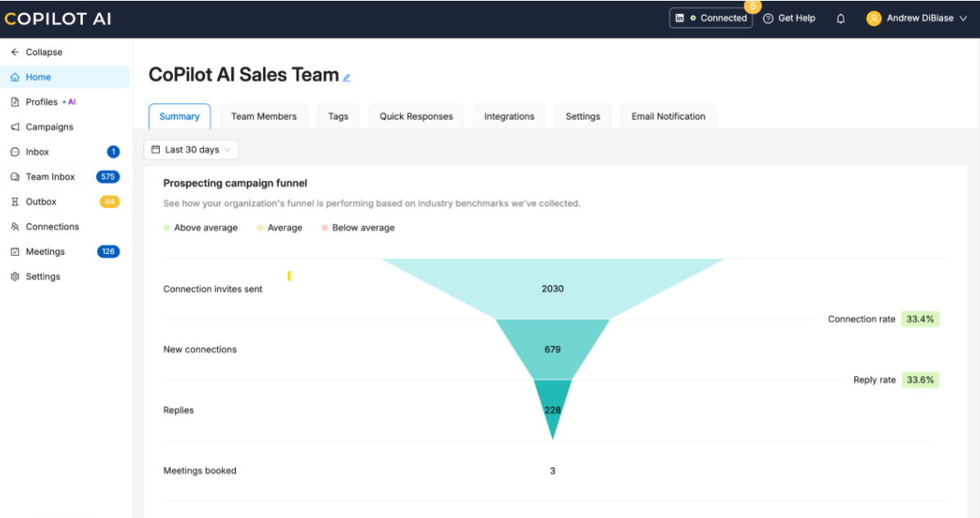Click the Meetings booked label
This screenshot has width=980, height=518.
pos(200,470)
